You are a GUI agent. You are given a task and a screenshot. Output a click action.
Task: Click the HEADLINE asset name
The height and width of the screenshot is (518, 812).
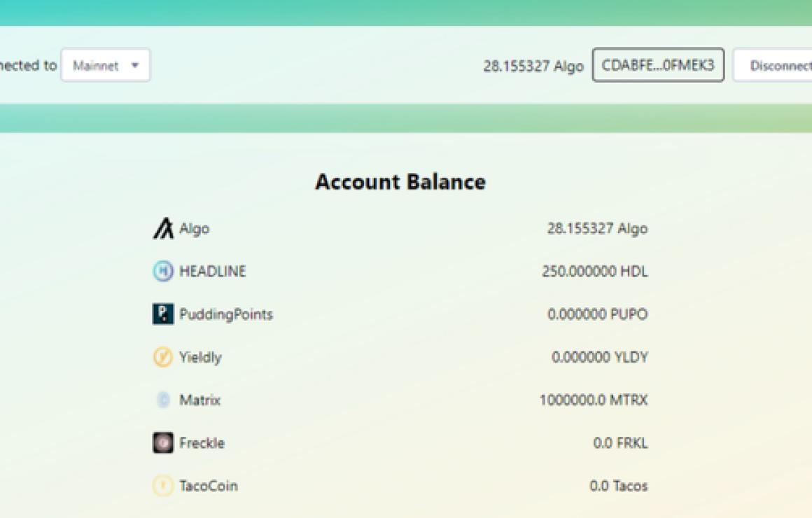(213, 272)
